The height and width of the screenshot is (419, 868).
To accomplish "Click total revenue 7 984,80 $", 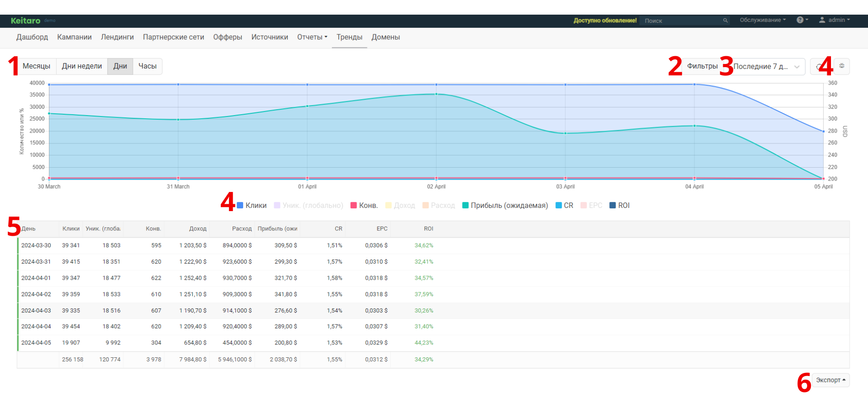I will pyautogui.click(x=193, y=360).
